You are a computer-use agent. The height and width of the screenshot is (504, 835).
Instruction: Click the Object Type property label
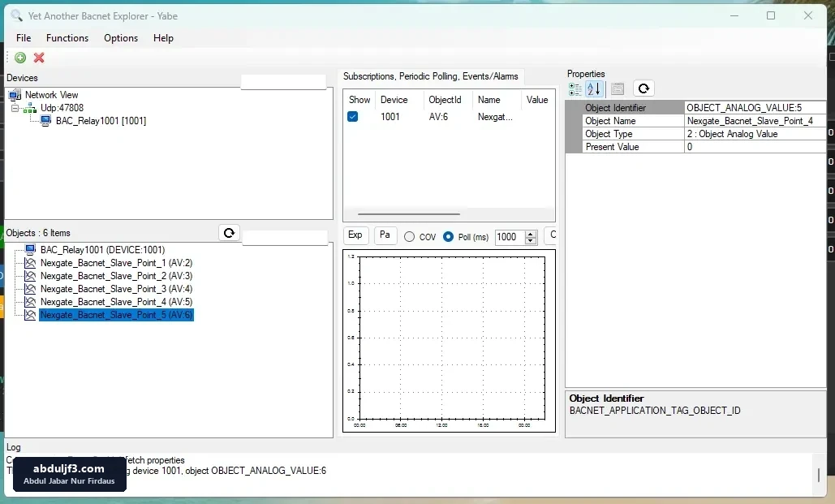coord(609,134)
